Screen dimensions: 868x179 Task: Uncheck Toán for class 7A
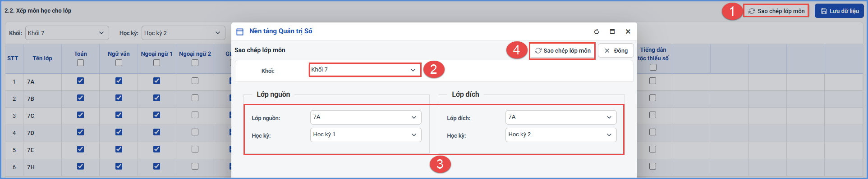(80, 81)
